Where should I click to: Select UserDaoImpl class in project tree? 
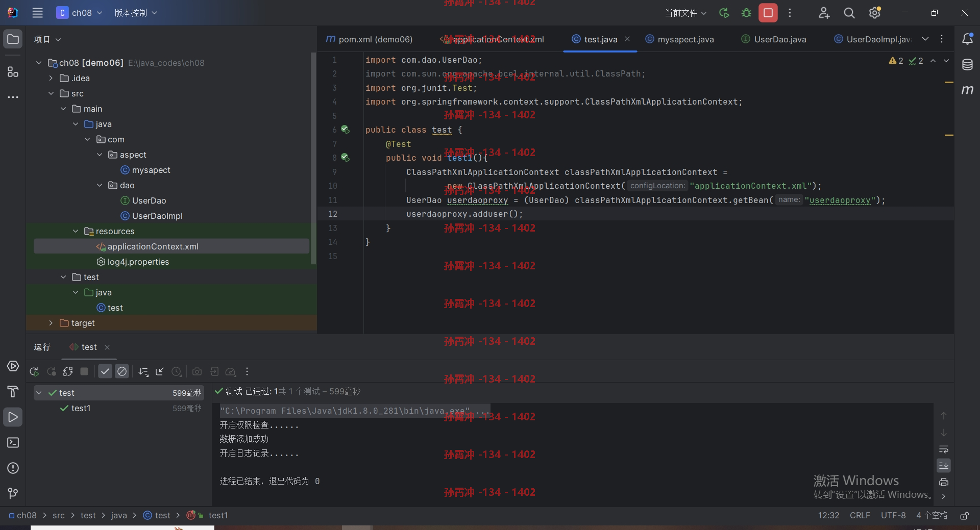(151, 216)
